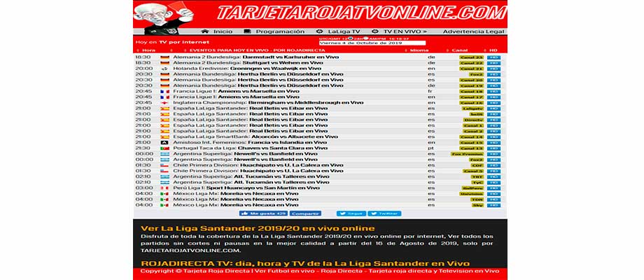Expand the TV EN VIVO menu
This screenshot has width=644, height=280.
coord(405,31)
